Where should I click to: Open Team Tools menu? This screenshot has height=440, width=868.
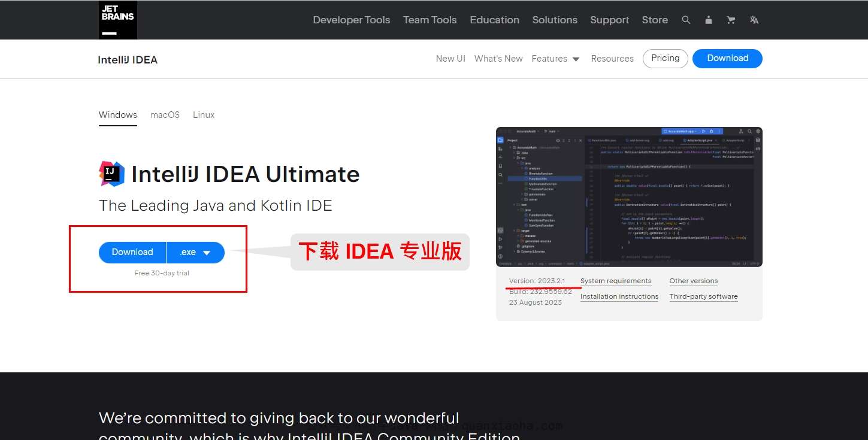coord(430,20)
